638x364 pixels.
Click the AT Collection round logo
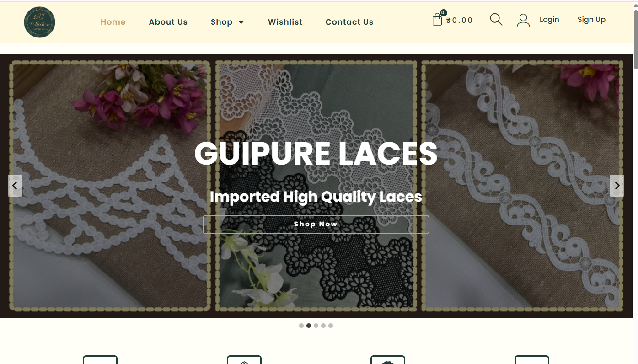[x=40, y=22]
